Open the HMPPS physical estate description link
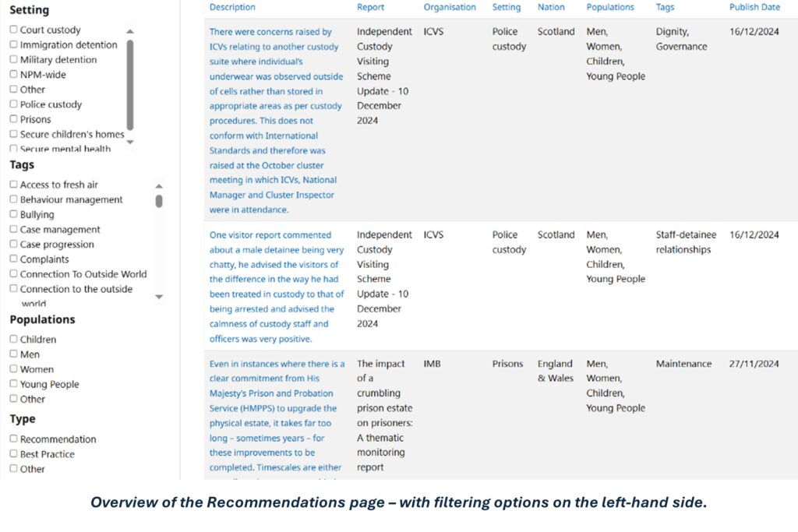Screen dimensions: 798x532 tap(277, 416)
